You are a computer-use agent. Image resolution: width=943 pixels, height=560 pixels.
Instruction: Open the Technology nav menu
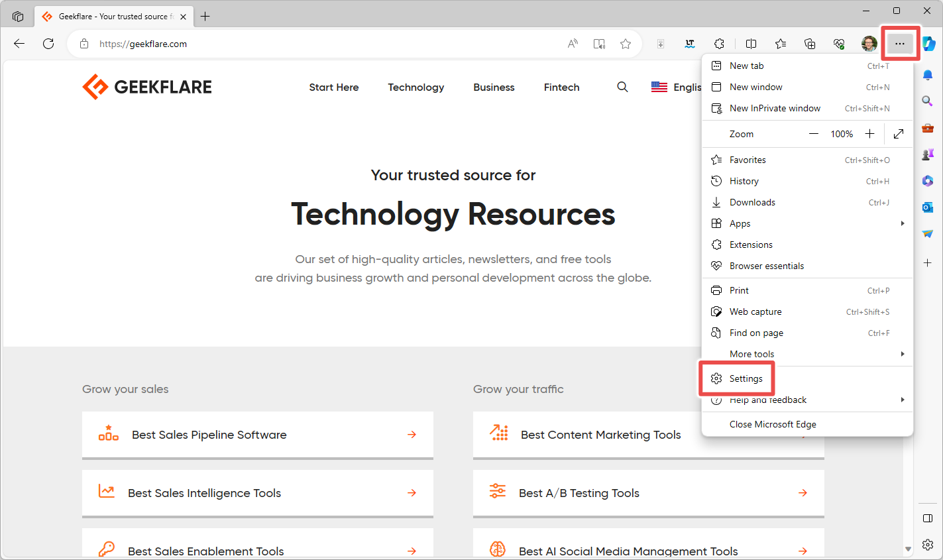(416, 87)
